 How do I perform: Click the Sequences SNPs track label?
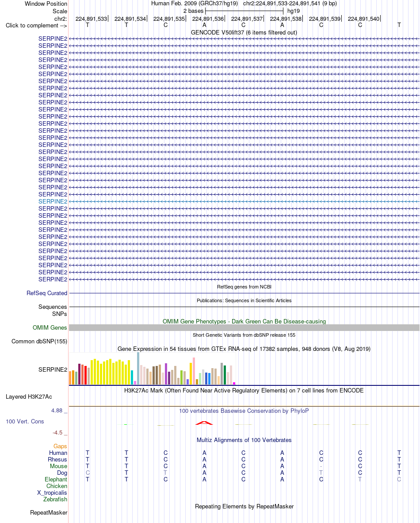(x=53, y=310)
